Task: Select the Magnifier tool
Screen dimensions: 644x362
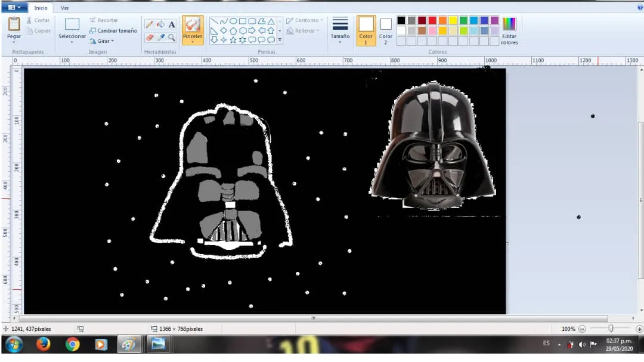Action: (x=172, y=38)
